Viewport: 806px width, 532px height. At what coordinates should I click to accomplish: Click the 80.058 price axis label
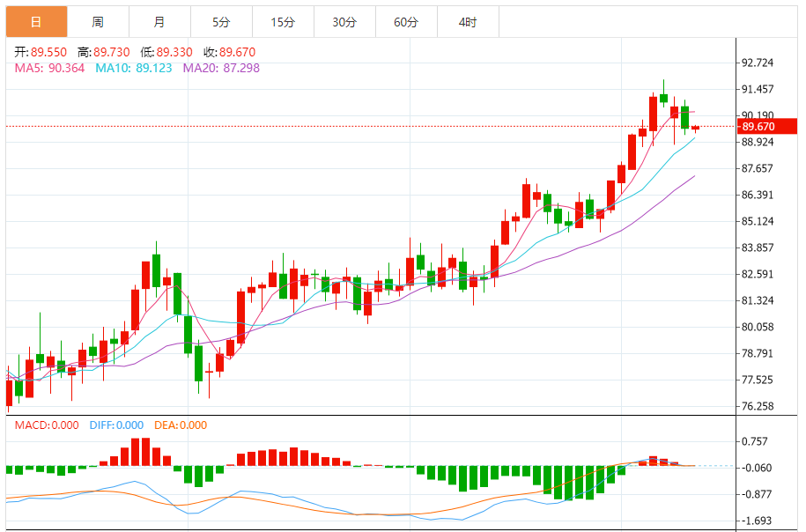[x=758, y=327]
